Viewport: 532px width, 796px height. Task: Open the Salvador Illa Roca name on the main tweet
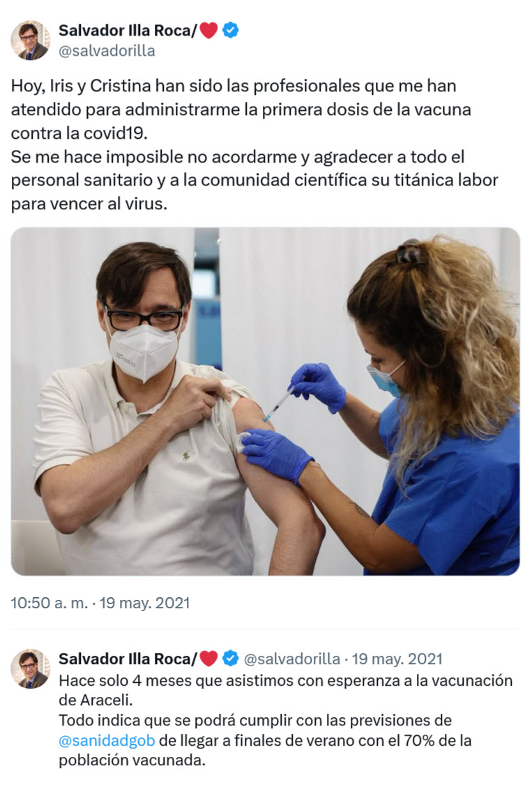(x=128, y=31)
